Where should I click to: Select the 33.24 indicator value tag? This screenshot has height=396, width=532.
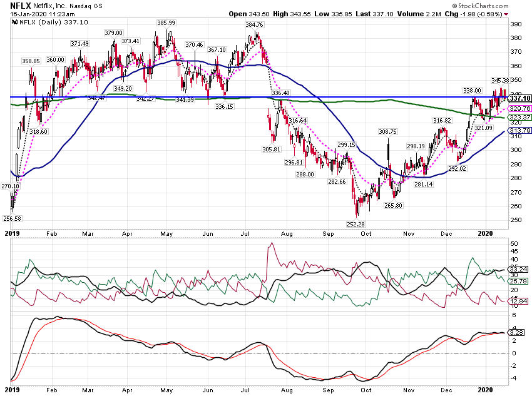[x=518, y=269]
